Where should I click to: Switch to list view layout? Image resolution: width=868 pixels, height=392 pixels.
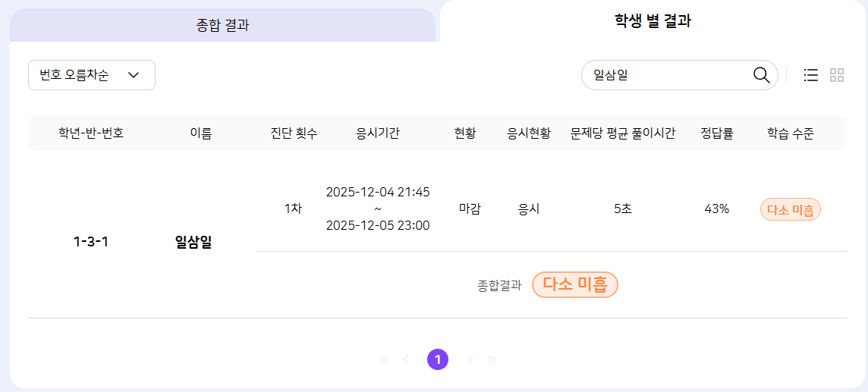811,75
